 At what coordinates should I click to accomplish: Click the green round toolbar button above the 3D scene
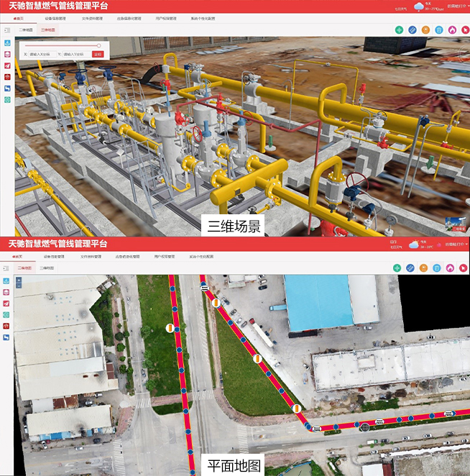[398, 30]
